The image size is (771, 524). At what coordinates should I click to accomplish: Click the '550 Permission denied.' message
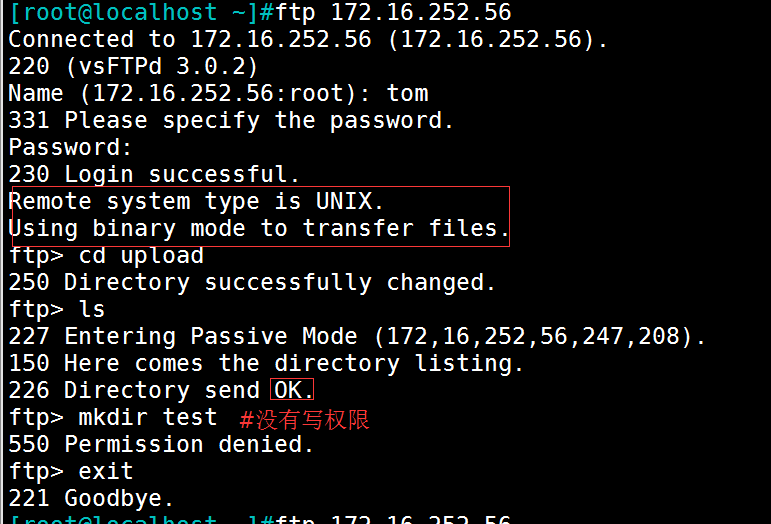(x=161, y=444)
